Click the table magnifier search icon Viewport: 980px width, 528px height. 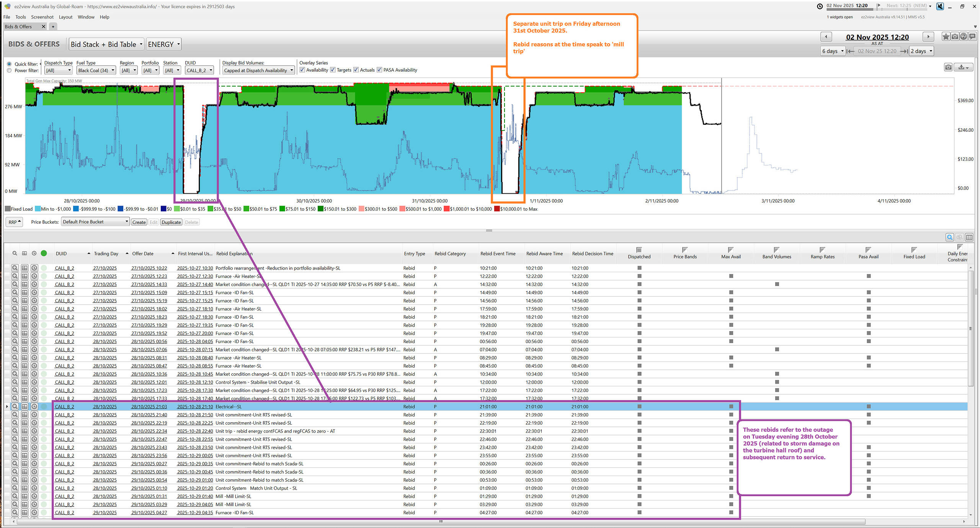[x=950, y=237]
